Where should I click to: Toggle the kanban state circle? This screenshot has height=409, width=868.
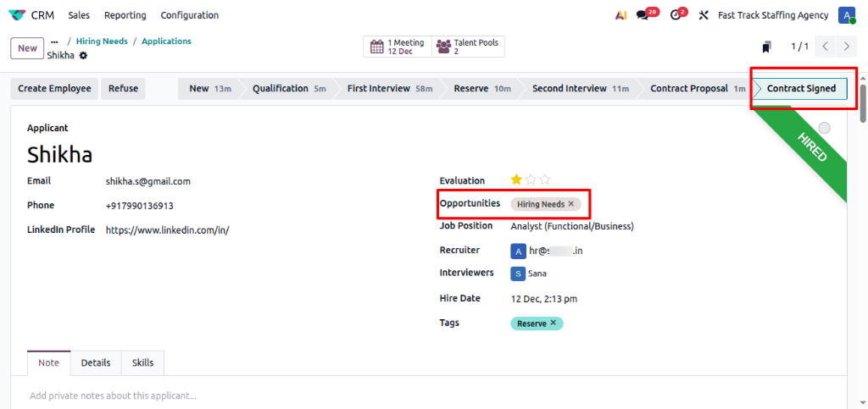824,128
